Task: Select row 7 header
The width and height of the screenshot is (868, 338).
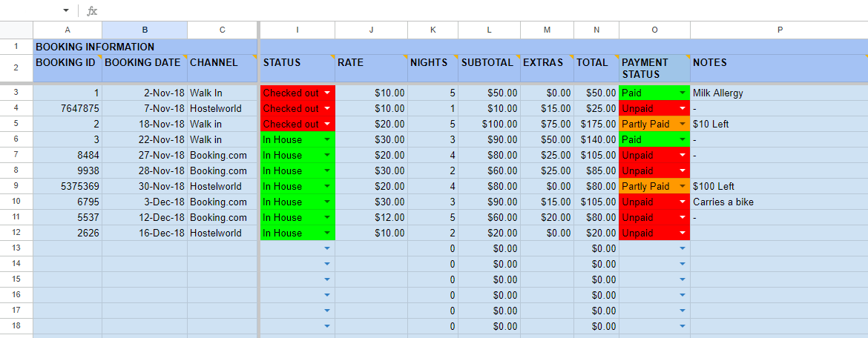Action: (16, 155)
